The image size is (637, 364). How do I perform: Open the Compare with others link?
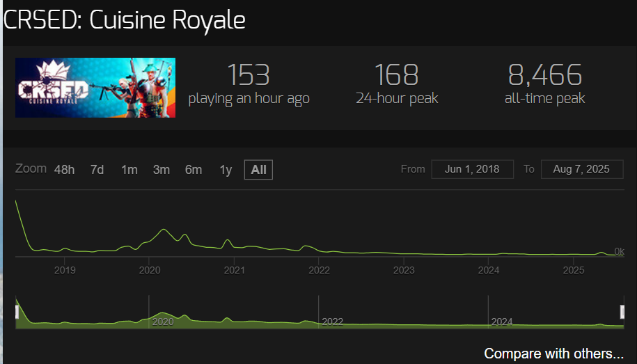553,354
